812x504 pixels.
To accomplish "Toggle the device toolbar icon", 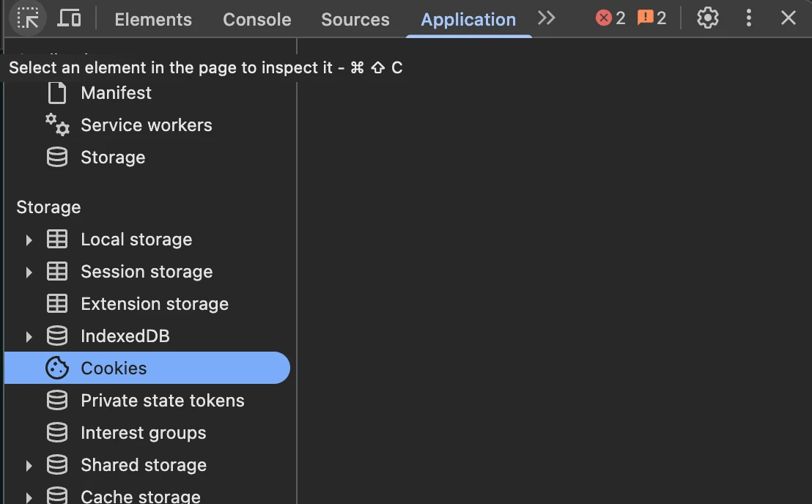I will [70, 18].
